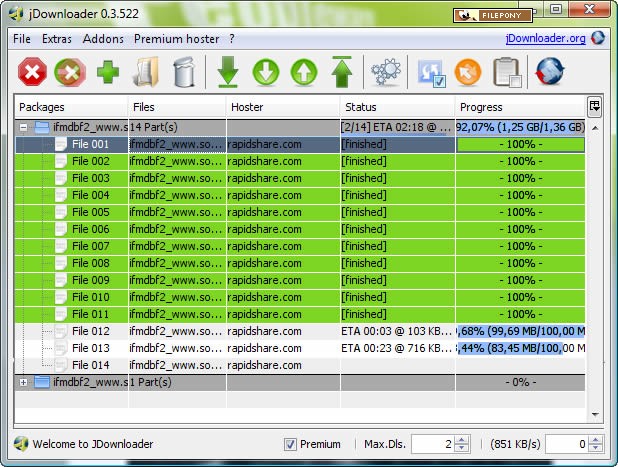Open the ? help menu
The height and width of the screenshot is (467, 618).
click(232, 39)
